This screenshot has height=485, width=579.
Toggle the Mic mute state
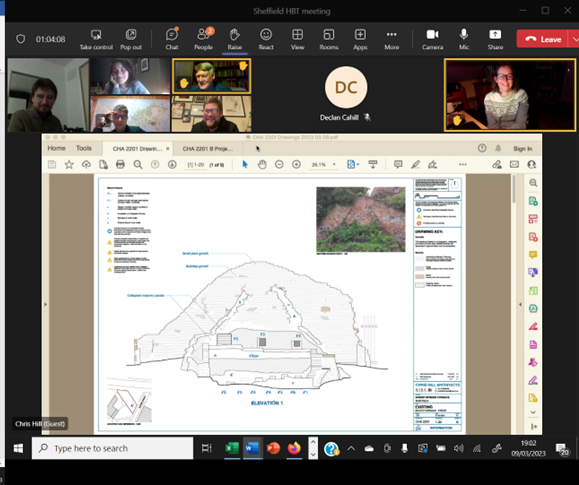(x=464, y=39)
